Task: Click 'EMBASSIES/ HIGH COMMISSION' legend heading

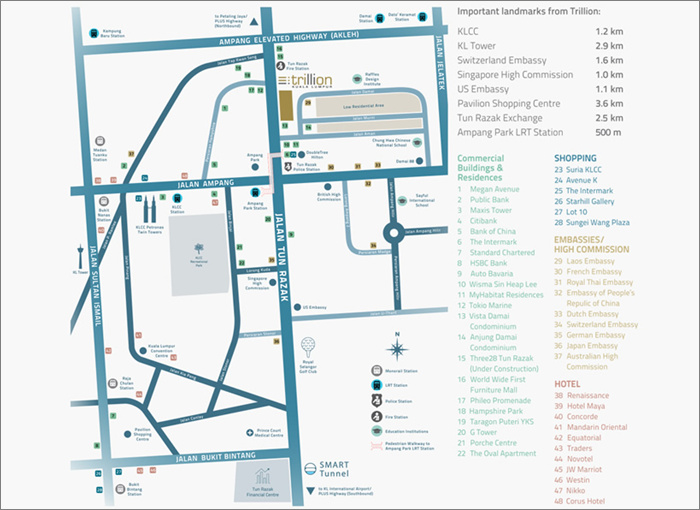Action: [592, 244]
